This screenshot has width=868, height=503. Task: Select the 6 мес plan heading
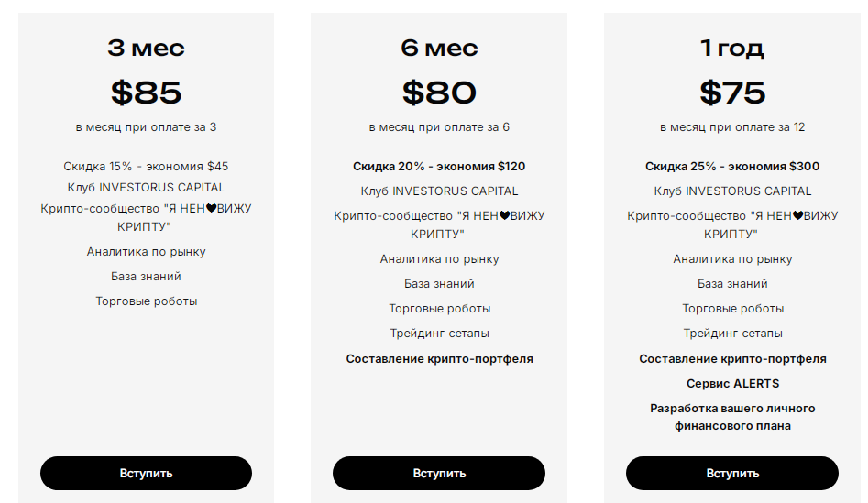439,49
